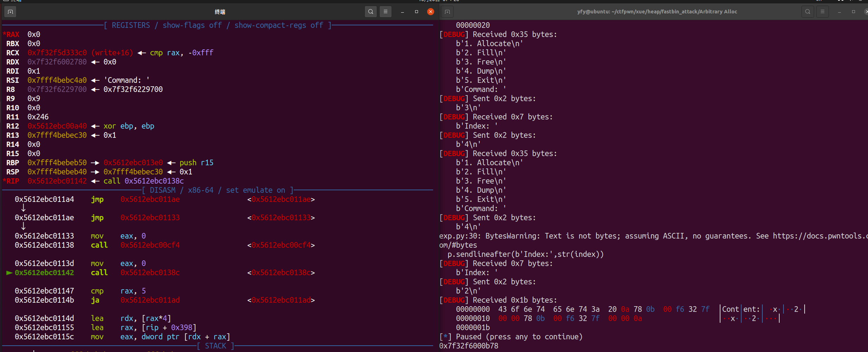
Task: Click first 'Received 0x35 bytes' debug line
Action: coord(498,35)
